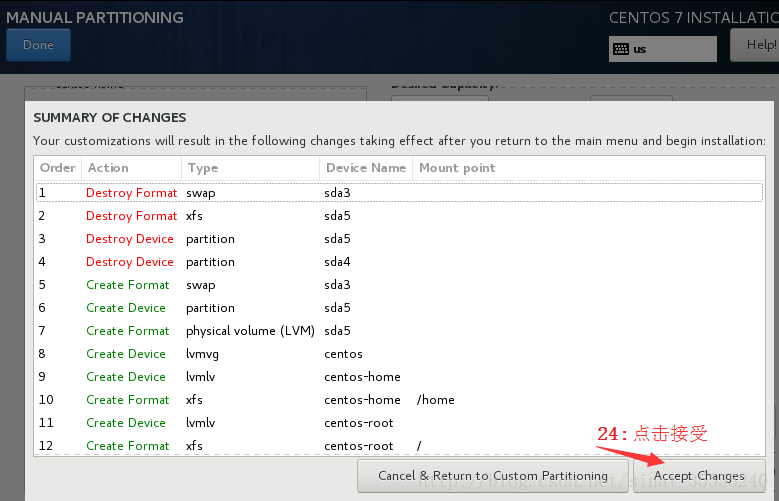Select row 5 Create Format swap
The image size is (779, 501).
399,285
